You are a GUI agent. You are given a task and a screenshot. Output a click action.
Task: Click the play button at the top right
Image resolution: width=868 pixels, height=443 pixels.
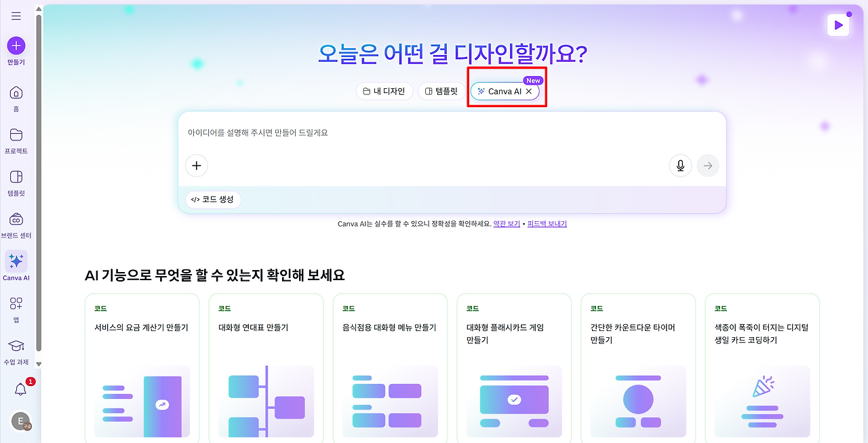click(x=838, y=24)
